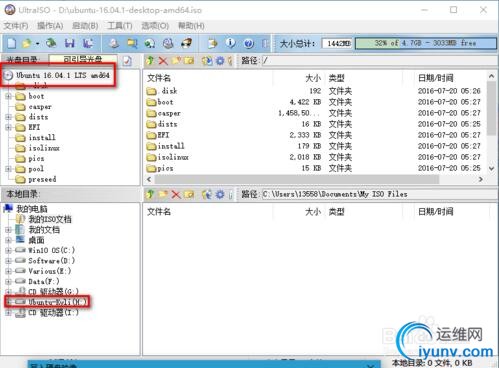The image size is (499, 368).
Task: Select Ubuntu-Kyli(H:) drive in local tree
Action: 57,302
